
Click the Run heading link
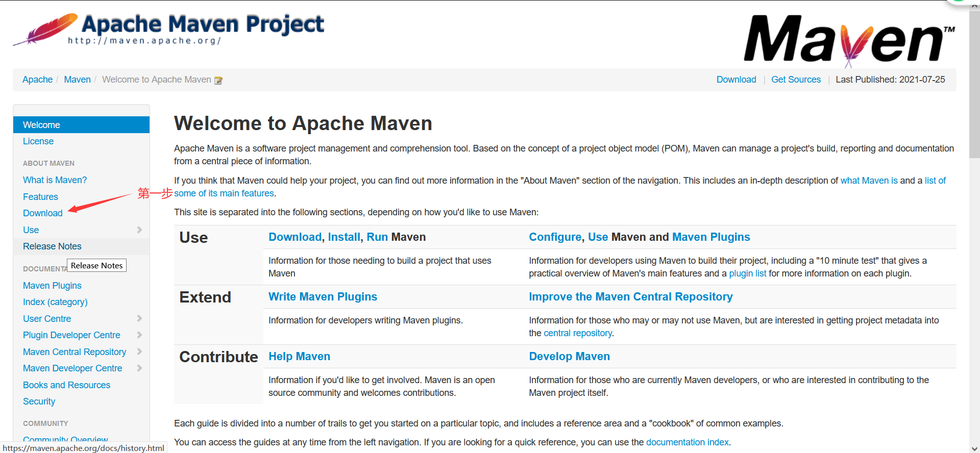tap(377, 237)
